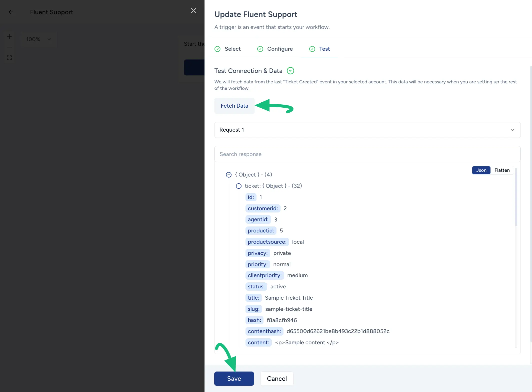The height and width of the screenshot is (392, 532).
Task: Click the Test step checkmark icon
Action: coord(312,49)
